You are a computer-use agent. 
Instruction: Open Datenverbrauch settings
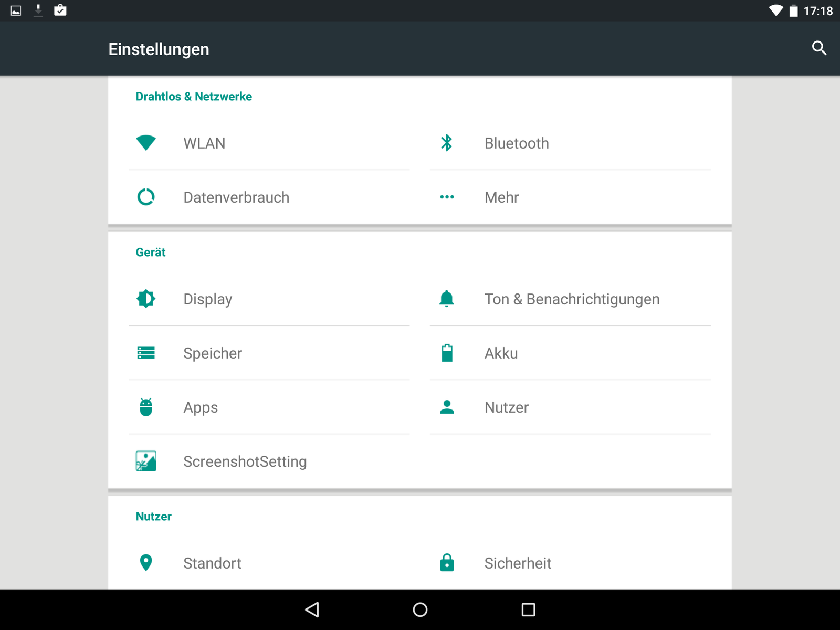269,197
